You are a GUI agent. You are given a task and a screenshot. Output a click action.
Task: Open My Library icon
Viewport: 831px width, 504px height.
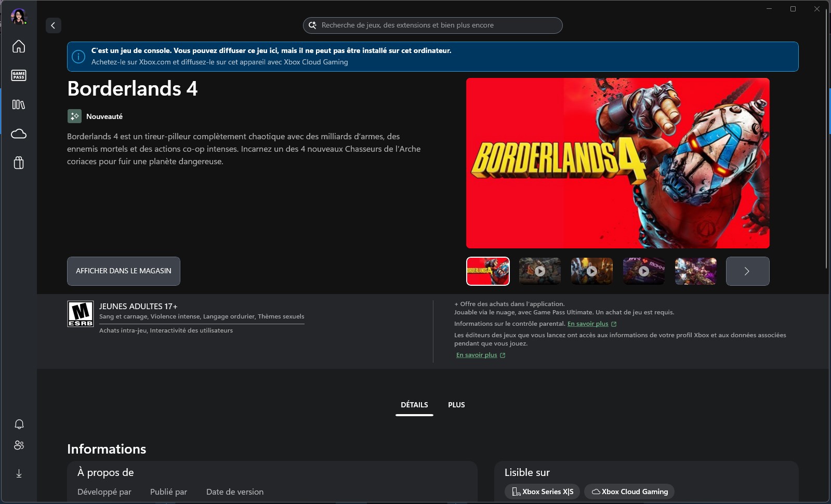click(x=19, y=104)
